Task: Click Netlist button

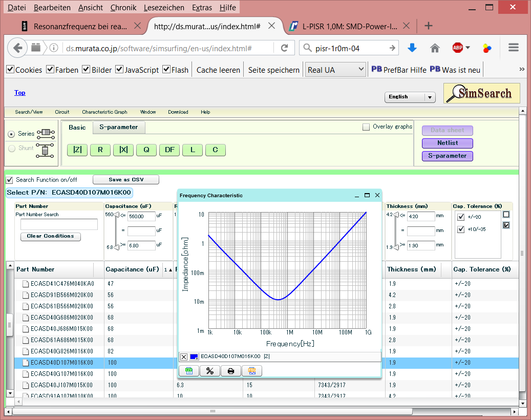Action: click(448, 143)
